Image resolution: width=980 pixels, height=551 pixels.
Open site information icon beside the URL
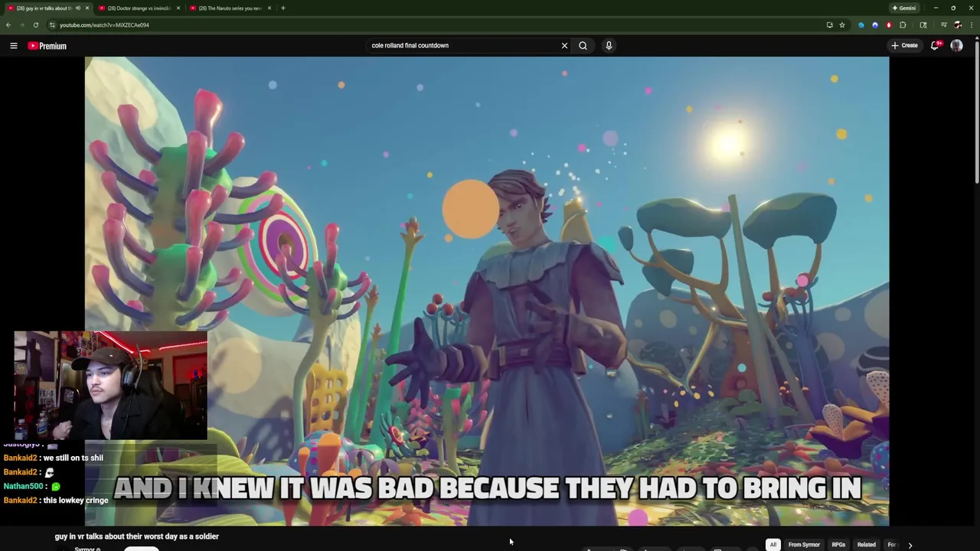[52, 25]
